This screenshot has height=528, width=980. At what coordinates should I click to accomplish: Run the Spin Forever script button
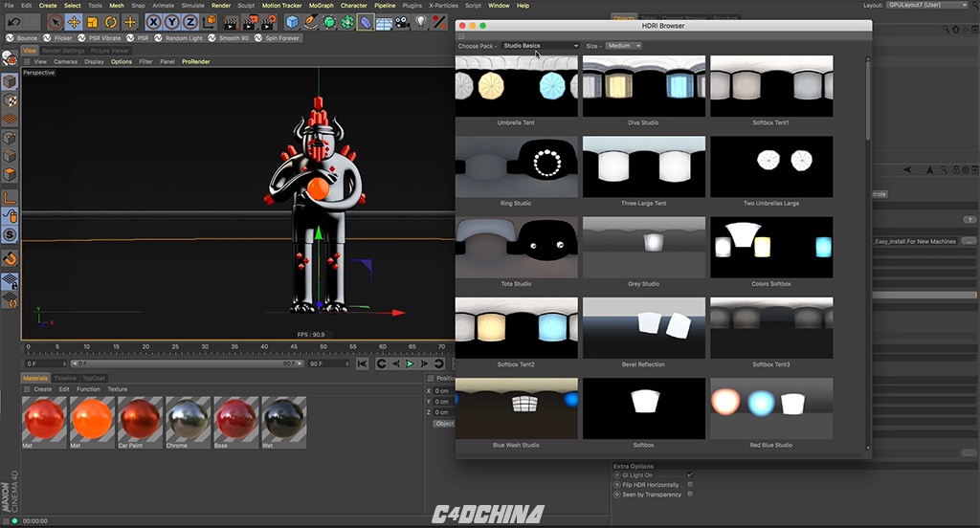coord(277,38)
